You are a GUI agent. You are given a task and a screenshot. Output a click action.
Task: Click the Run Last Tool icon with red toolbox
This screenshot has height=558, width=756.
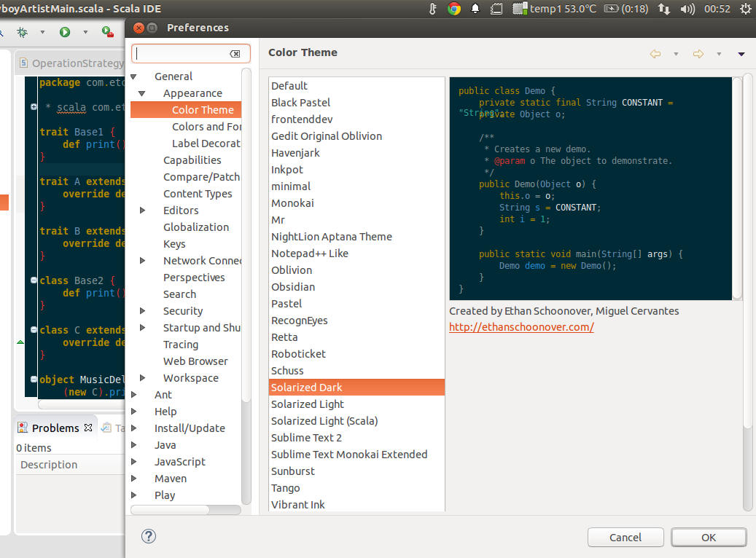[107, 32]
